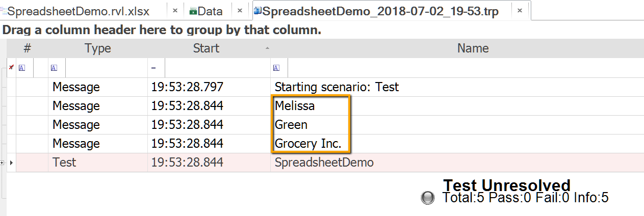Click the Data tab's green spreadsheet icon

[x=193, y=11]
